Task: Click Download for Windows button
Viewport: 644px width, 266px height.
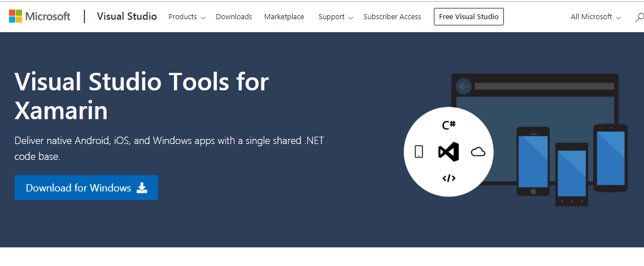Action: (86, 188)
